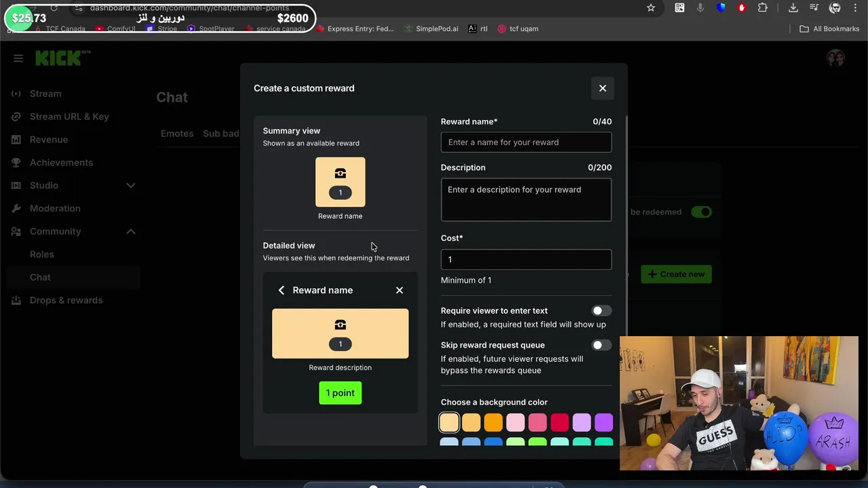Image resolution: width=868 pixels, height=488 pixels.
Task: Choose the light orange color swatch
Action: 471,423
